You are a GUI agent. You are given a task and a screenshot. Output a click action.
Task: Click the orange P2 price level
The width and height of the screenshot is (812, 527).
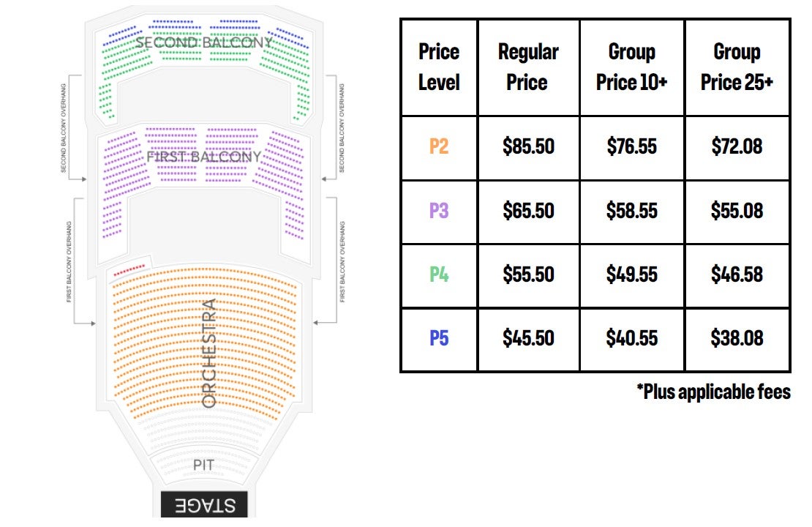click(x=439, y=146)
